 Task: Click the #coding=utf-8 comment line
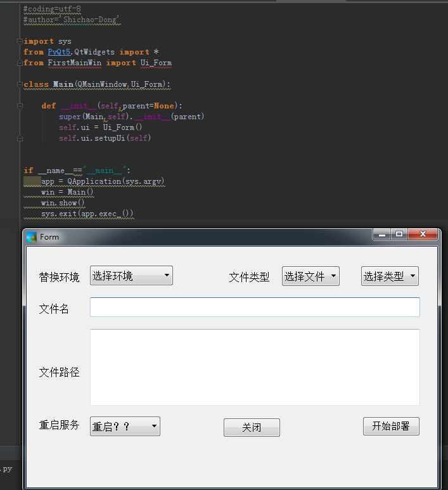tap(52, 9)
